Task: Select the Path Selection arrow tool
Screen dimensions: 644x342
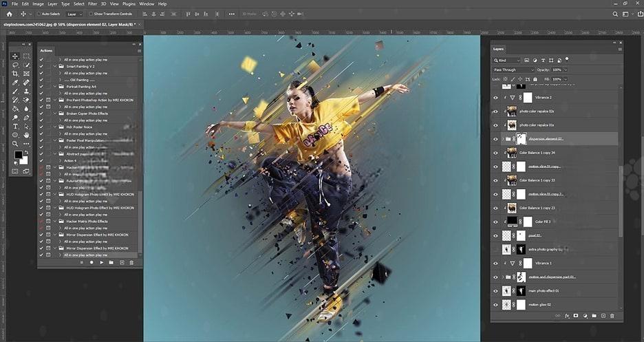Action: (x=26, y=127)
